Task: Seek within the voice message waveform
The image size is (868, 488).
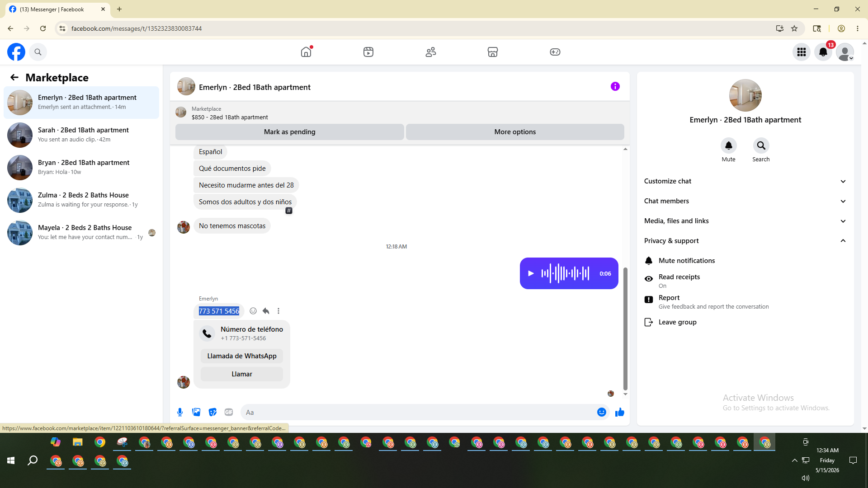Action: pyautogui.click(x=565, y=273)
